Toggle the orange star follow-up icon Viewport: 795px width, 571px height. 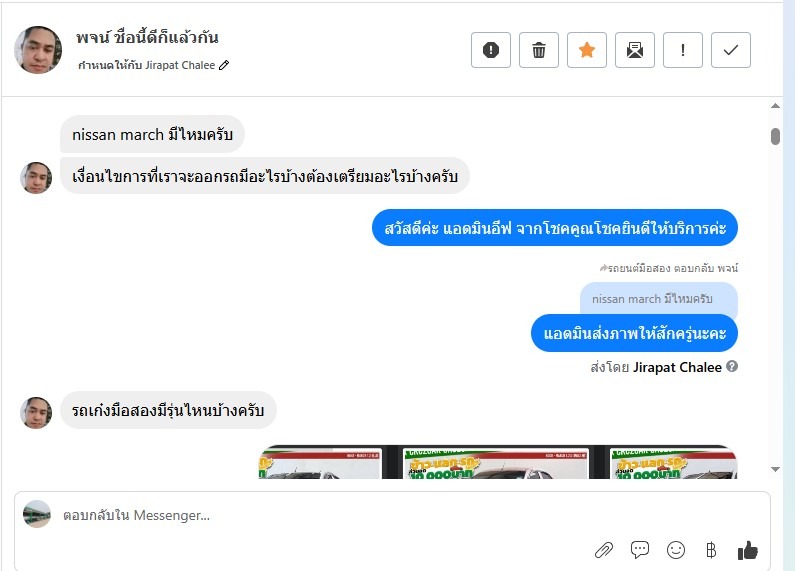(x=587, y=50)
